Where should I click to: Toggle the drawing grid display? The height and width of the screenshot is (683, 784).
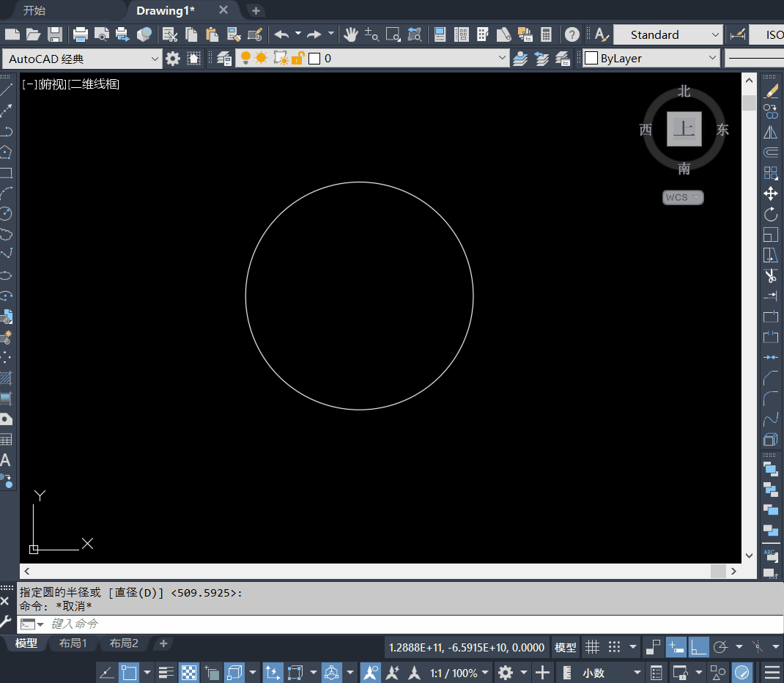pyautogui.click(x=593, y=647)
